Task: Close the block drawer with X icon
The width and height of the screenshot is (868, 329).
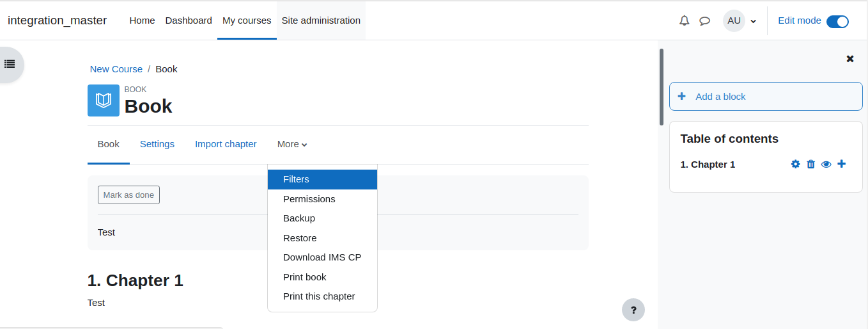Action: [x=850, y=58]
